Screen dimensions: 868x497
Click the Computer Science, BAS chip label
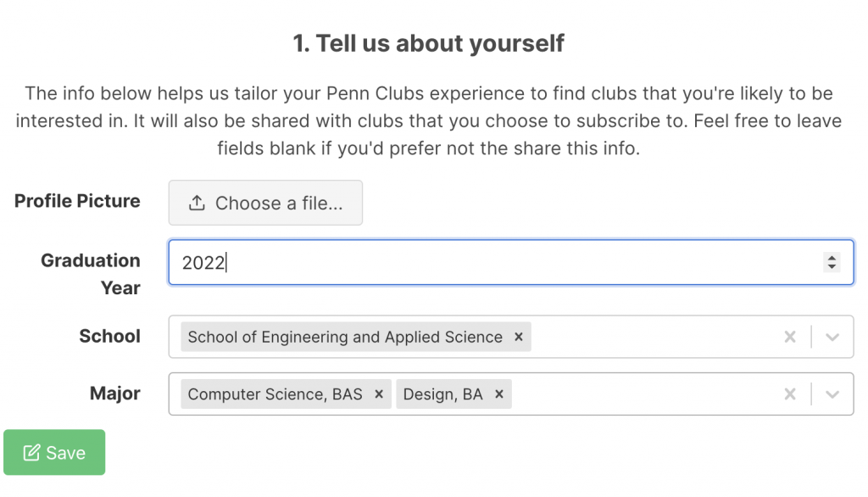(275, 394)
